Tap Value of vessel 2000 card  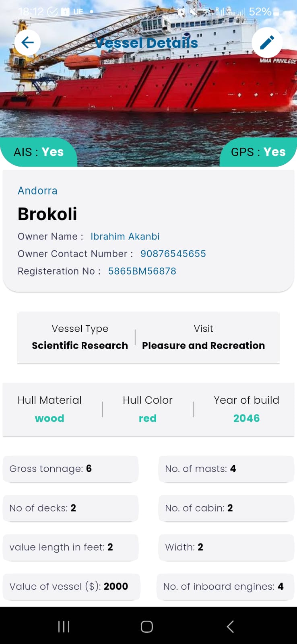click(71, 586)
